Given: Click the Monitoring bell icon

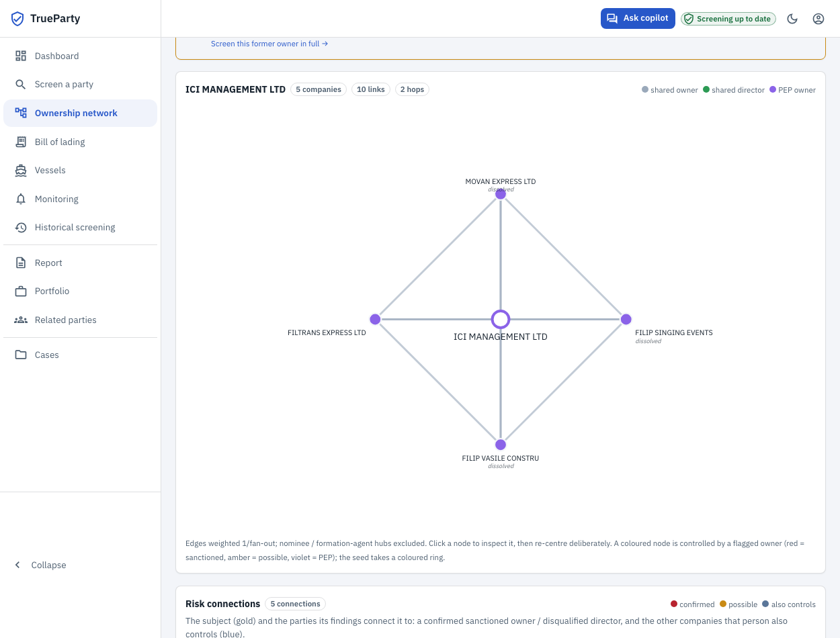Looking at the screenshot, I should [x=21, y=199].
